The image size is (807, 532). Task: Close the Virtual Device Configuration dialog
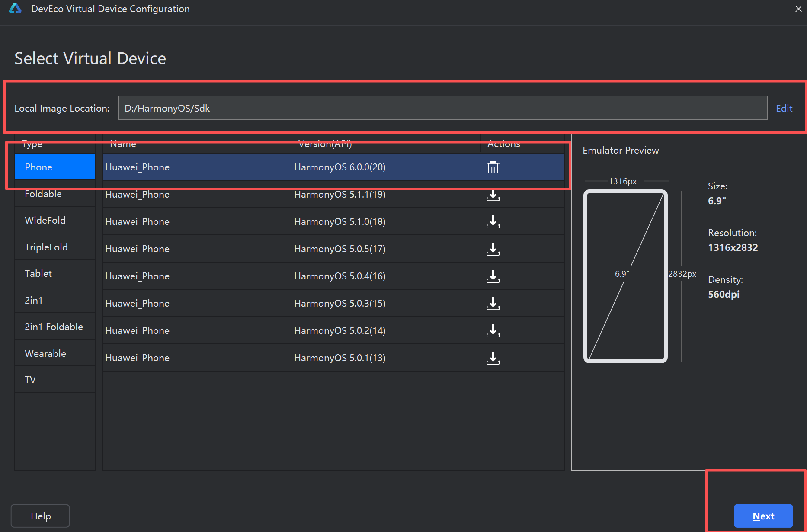tap(798, 9)
